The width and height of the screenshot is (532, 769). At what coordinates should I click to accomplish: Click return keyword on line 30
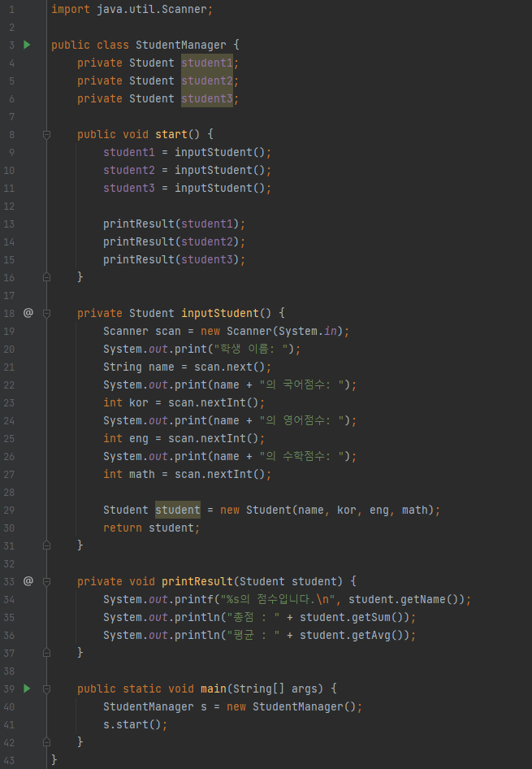coord(123,528)
